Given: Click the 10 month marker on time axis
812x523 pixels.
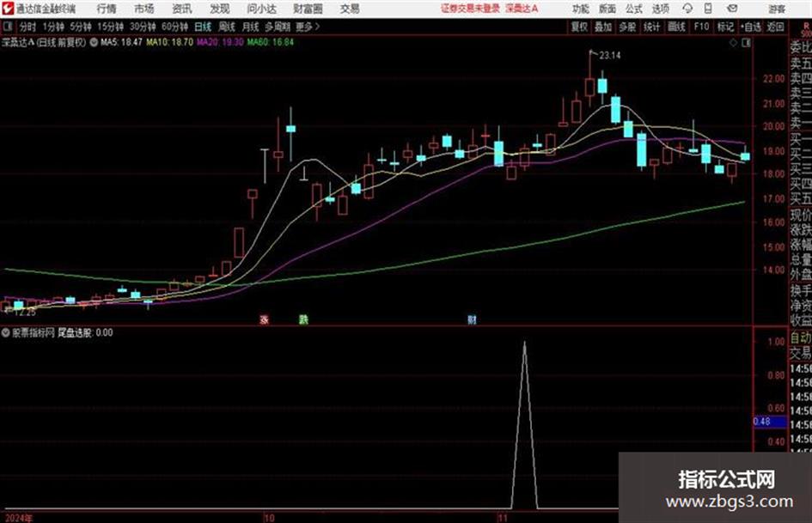Looking at the screenshot, I should 268,518.
